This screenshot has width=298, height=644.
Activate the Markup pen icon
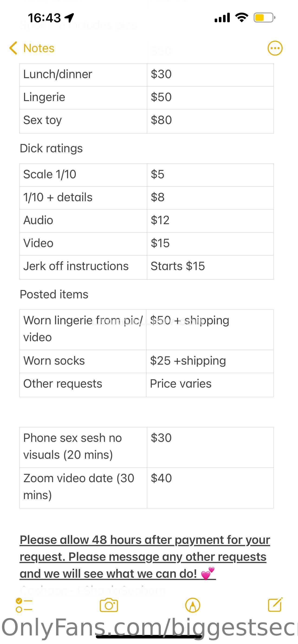point(192,605)
